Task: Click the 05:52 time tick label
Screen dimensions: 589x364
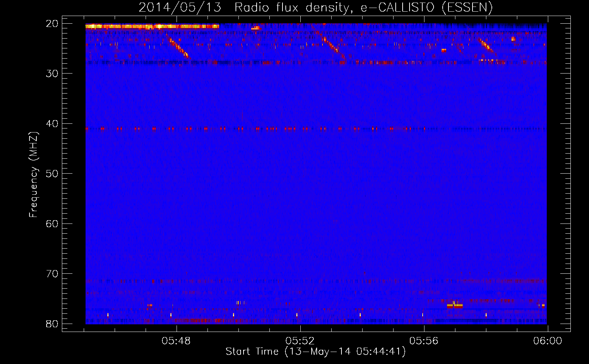Action: pos(300,341)
